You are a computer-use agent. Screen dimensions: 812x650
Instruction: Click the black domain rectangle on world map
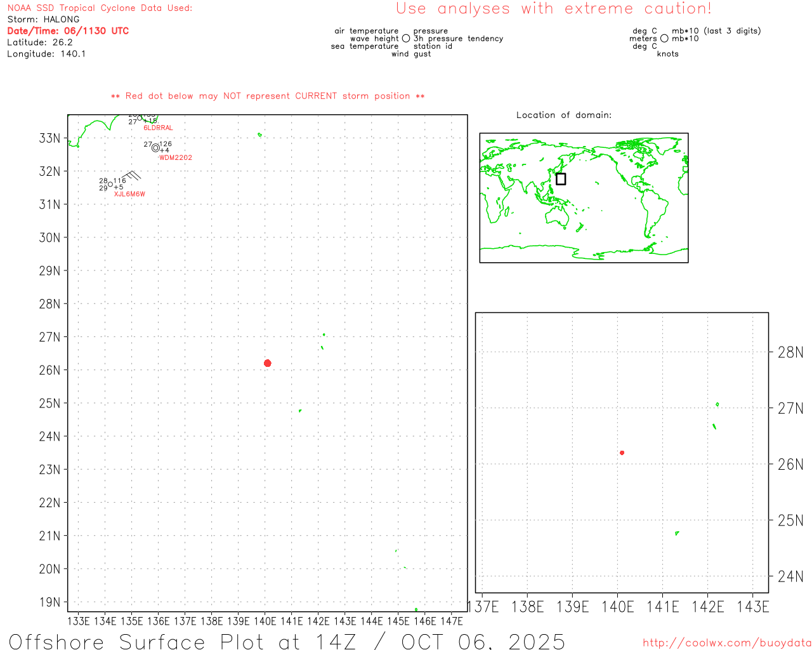561,179
